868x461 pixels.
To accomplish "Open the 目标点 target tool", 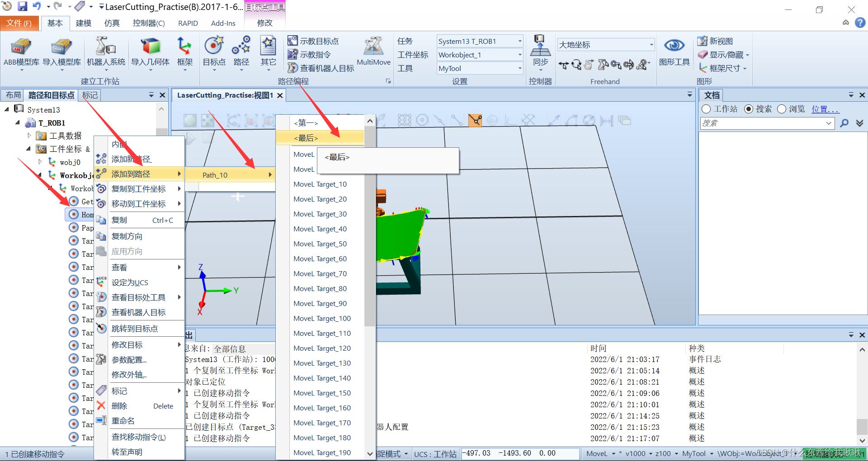I will [x=214, y=53].
